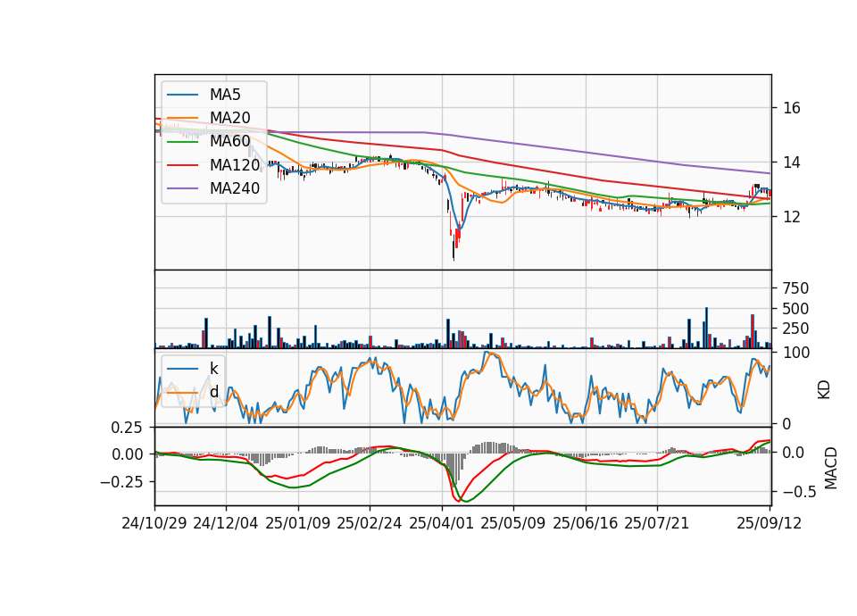Click the MA240 legend label
The width and height of the screenshot is (857, 616).
point(235,188)
